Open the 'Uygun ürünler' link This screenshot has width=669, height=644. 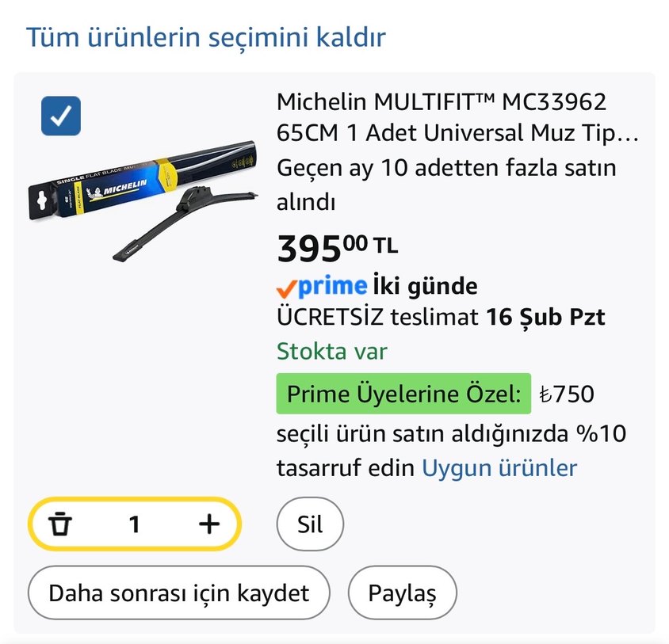499,467
